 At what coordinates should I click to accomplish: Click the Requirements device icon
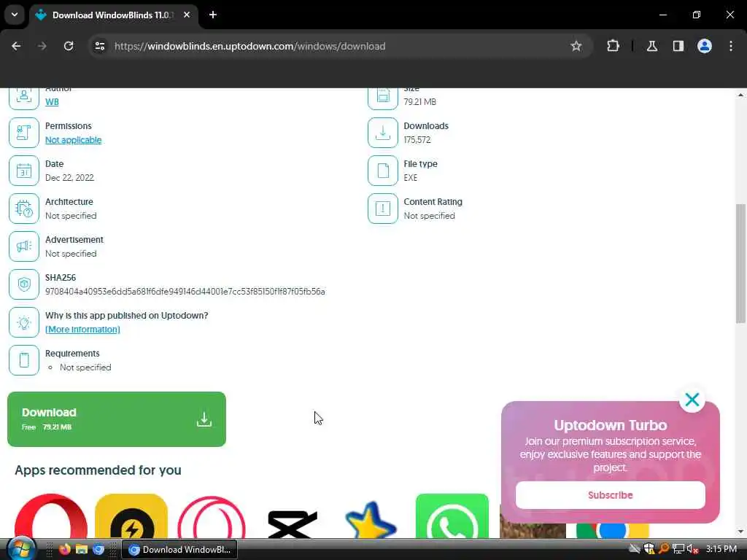(24, 360)
